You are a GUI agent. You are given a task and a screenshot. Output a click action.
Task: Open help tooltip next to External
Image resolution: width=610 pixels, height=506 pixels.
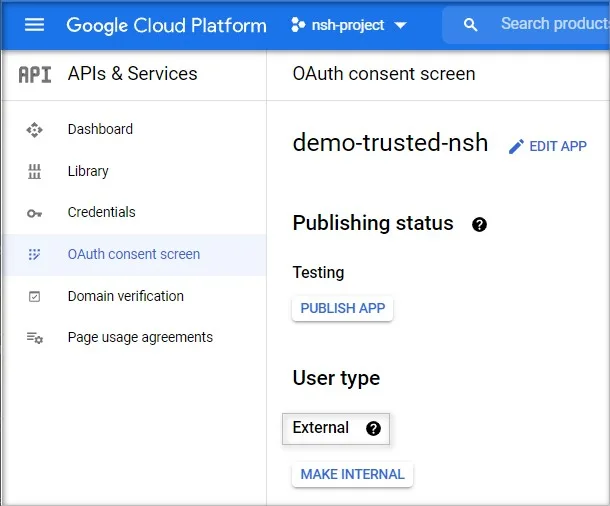click(x=373, y=428)
